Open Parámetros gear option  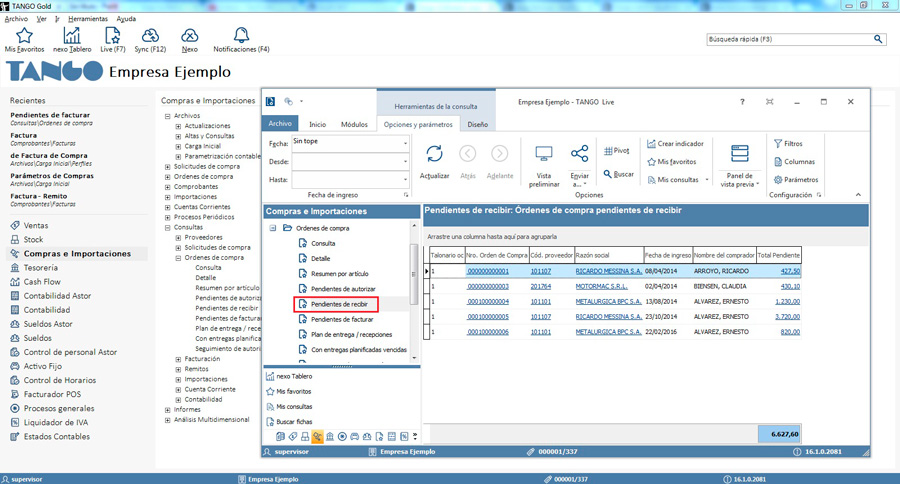coord(796,180)
